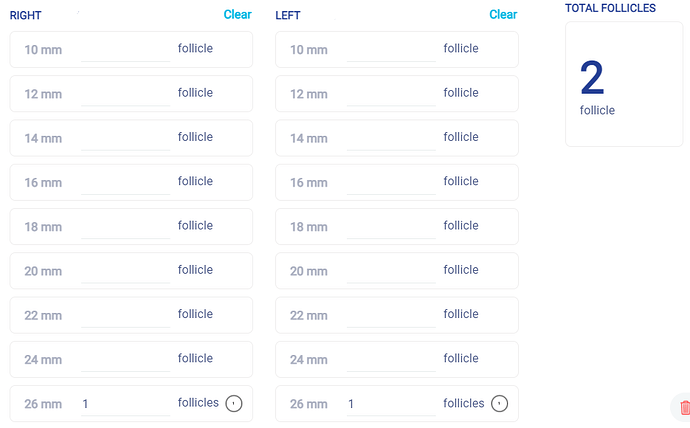The width and height of the screenshot is (690, 428).
Task: Click the circle icon in left 26 mm row
Action: [x=500, y=404]
